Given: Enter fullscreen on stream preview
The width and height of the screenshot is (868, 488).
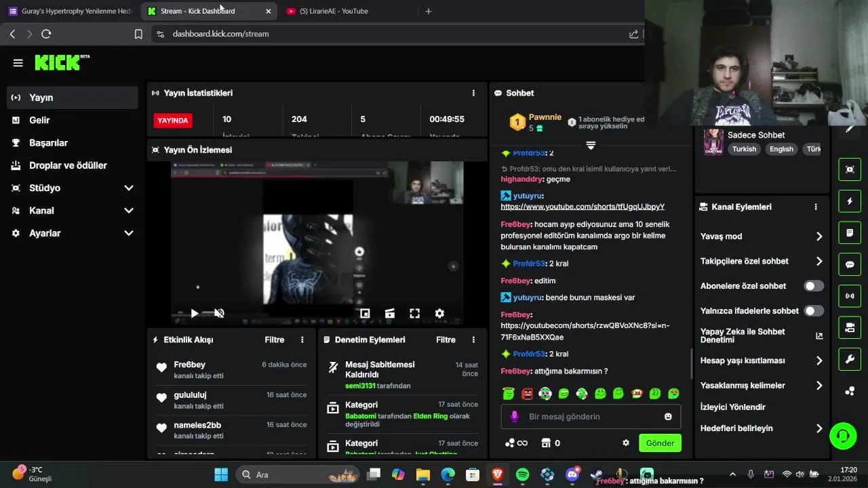Looking at the screenshot, I should tap(414, 313).
